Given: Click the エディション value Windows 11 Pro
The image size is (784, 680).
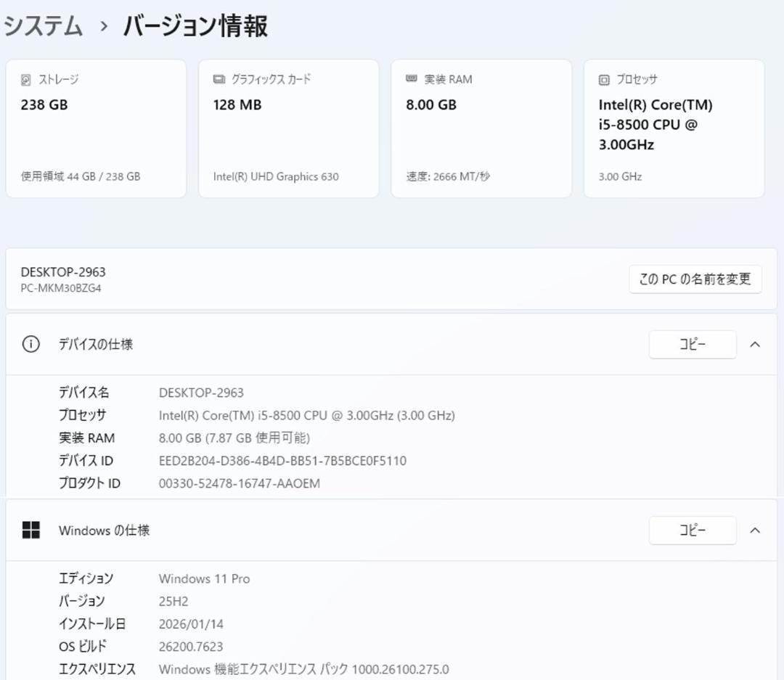Looking at the screenshot, I should click(x=204, y=578).
